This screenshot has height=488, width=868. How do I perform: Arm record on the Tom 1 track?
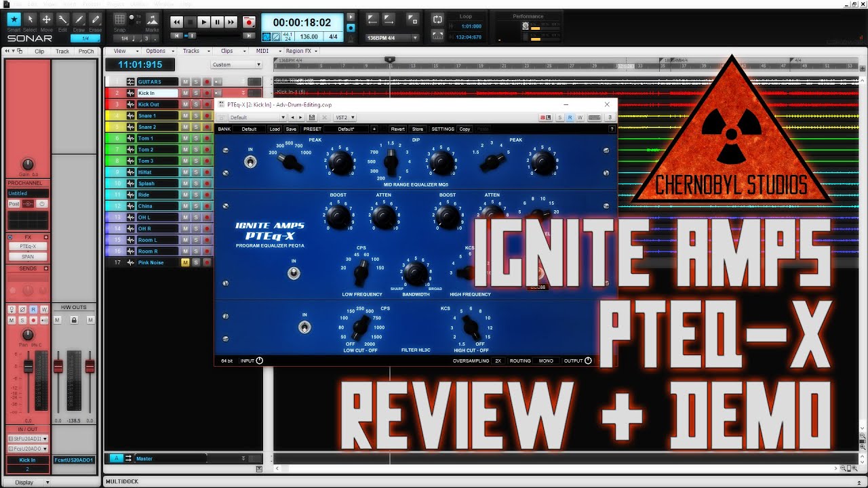coord(207,138)
